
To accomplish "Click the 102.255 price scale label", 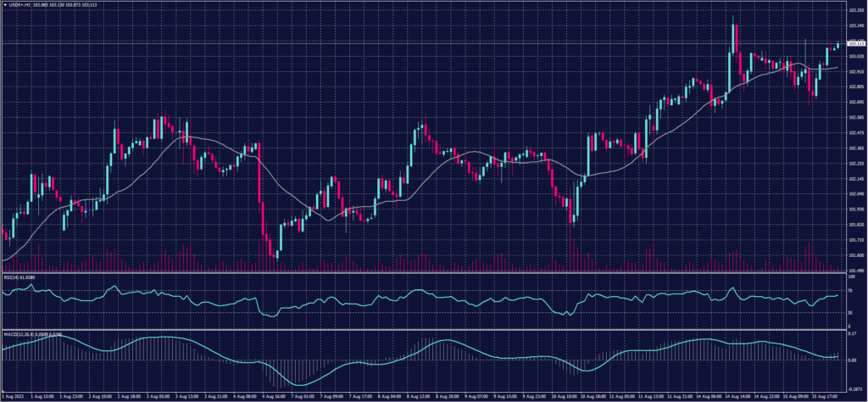I will coord(855,163).
